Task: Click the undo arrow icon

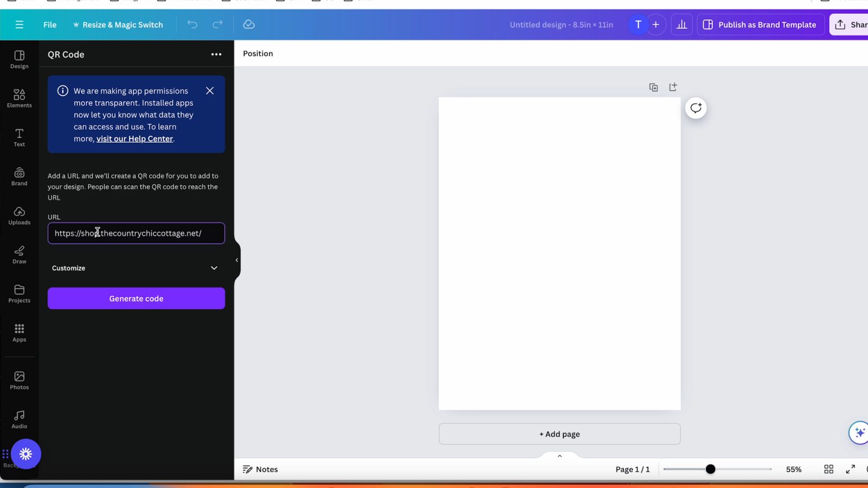Action: pyautogui.click(x=192, y=24)
